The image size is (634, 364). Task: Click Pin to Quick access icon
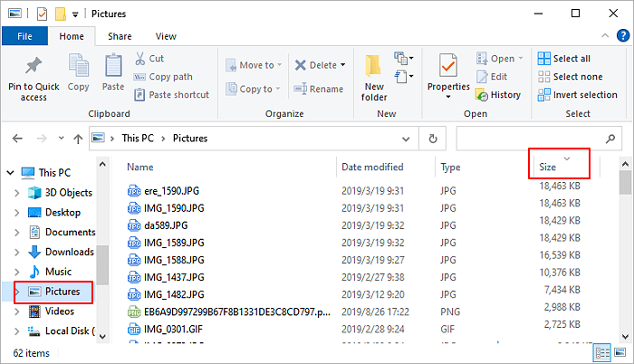coord(34,66)
